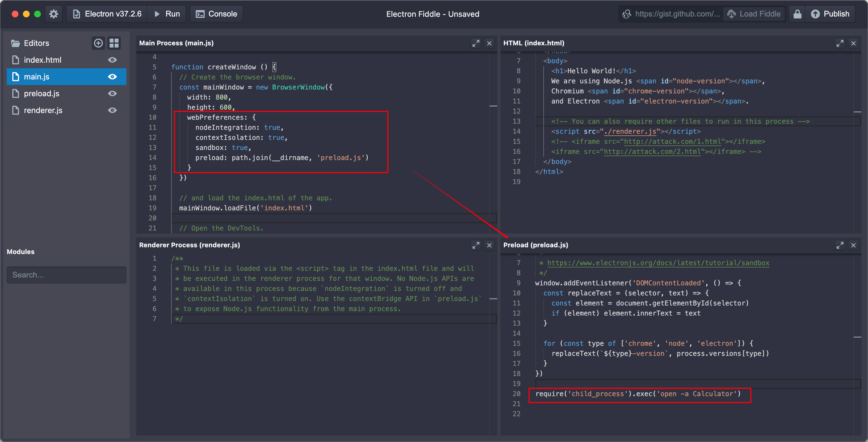Click 'nodeIntegration: true' in main.js

240,128
